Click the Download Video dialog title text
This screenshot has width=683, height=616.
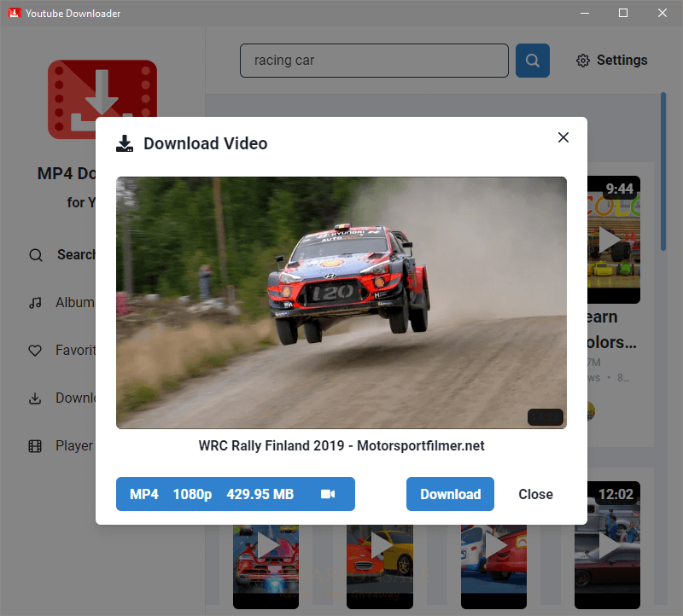coord(206,143)
